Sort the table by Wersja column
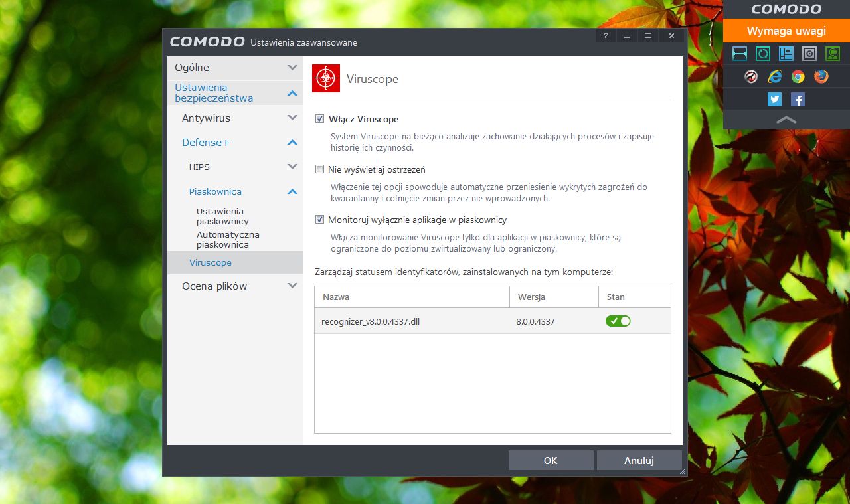 tap(554, 297)
